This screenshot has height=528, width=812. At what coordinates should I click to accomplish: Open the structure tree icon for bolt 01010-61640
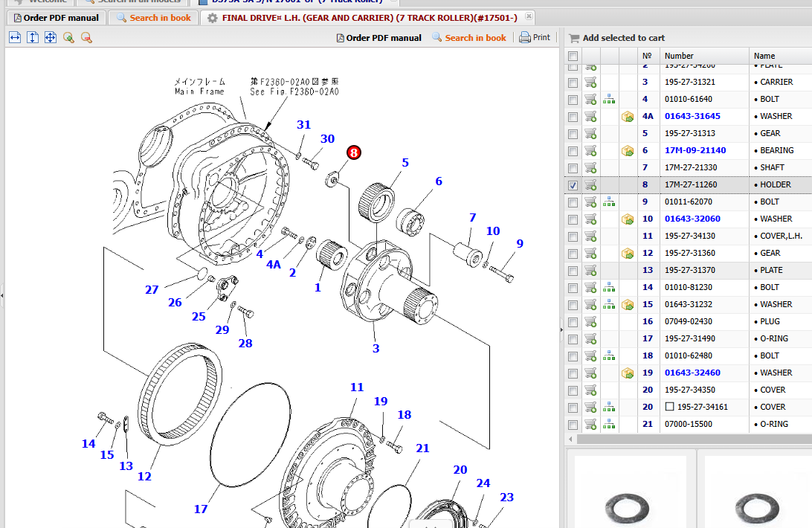click(x=609, y=99)
